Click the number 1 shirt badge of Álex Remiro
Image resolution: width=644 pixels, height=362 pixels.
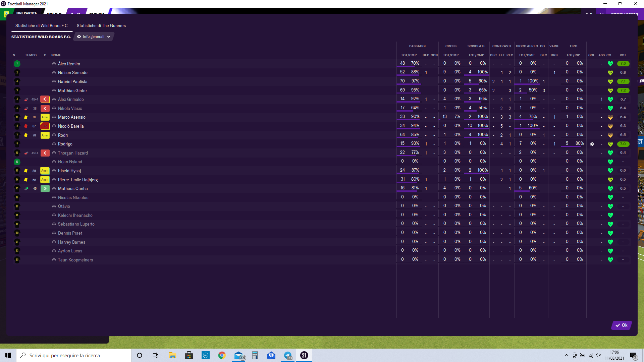pyautogui.click(x=17, y=64)
